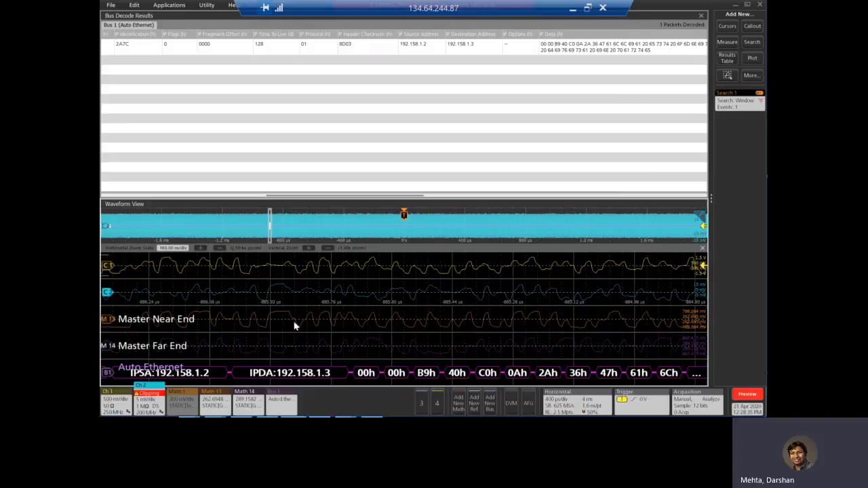
Task: Enable channel 3 display
Action: pos(421,403)
